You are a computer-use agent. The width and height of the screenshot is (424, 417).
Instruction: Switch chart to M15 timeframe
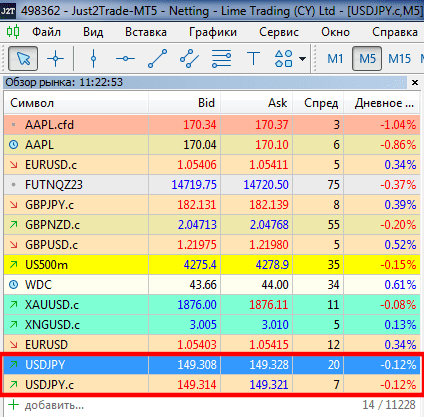click(399, 59)
